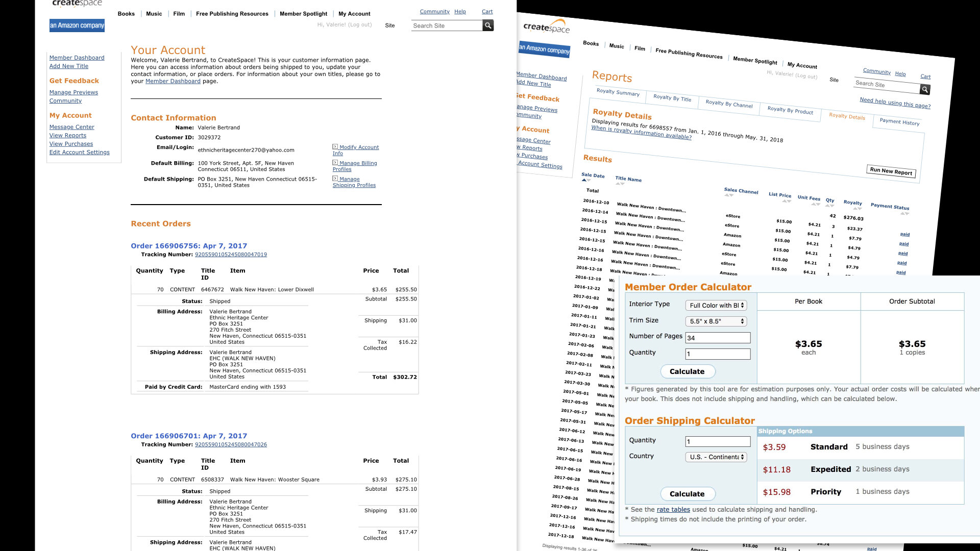Open the Interior Type dropdown
The height and width of the screenshot is (551, 980).
(716, 305)
